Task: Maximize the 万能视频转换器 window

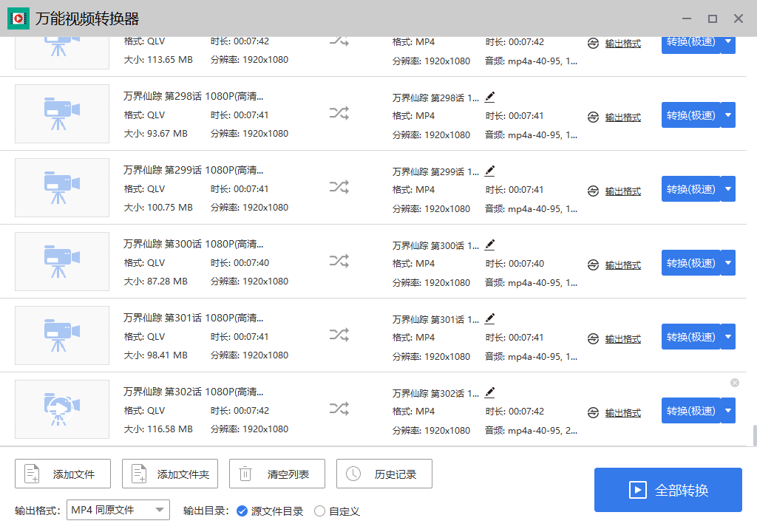Action: [713, 18]
